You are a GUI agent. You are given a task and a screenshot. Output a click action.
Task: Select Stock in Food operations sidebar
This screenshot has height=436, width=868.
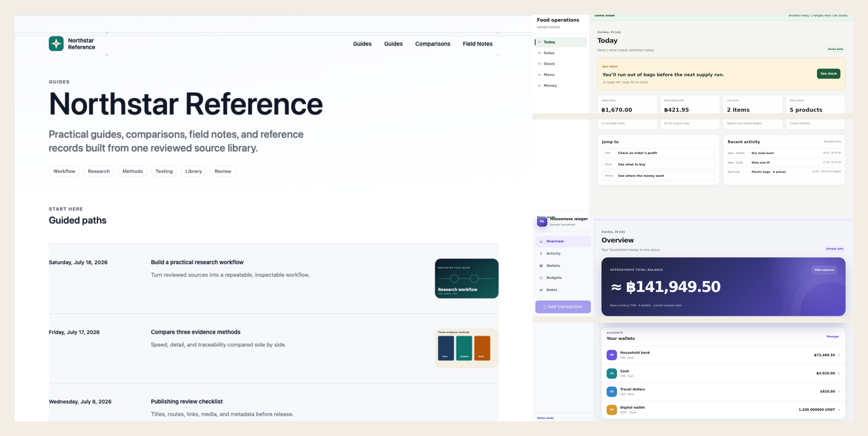561,64
